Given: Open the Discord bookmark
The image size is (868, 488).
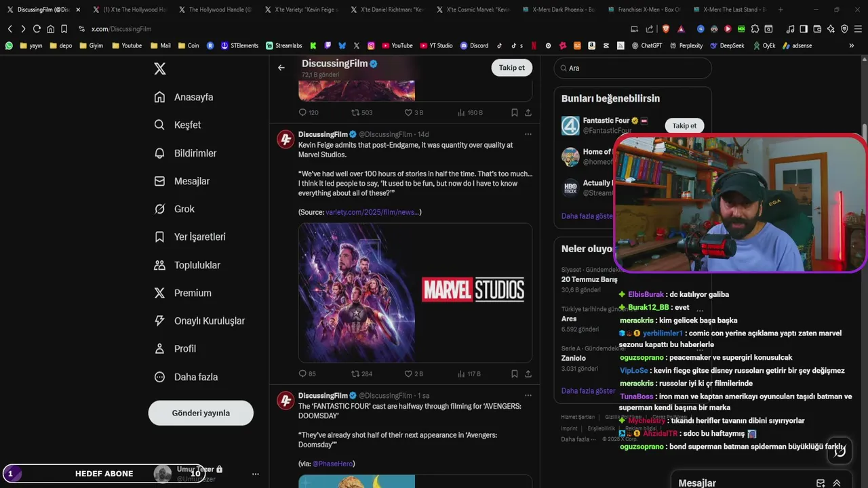Looking at the screenshot, I should click(x=474, y=45).
